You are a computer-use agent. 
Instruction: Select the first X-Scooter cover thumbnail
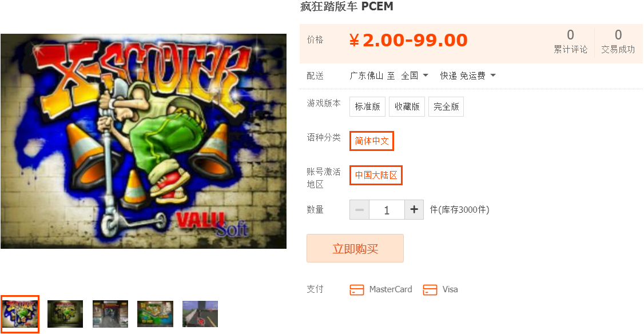tap(19, 315)
